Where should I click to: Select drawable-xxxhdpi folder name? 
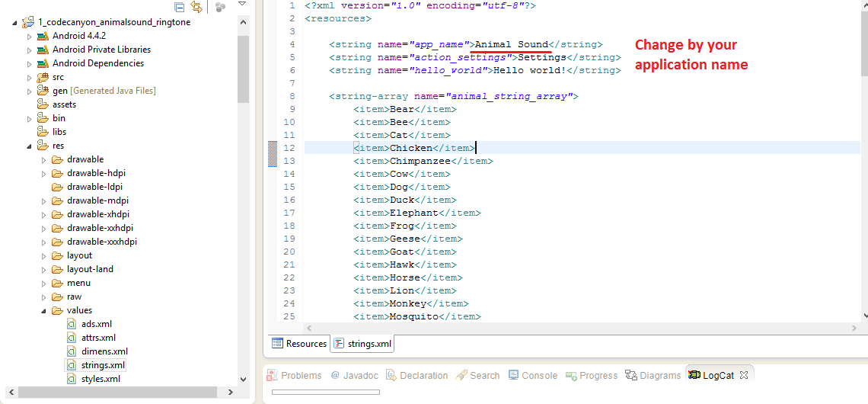[x=102, y=242]
